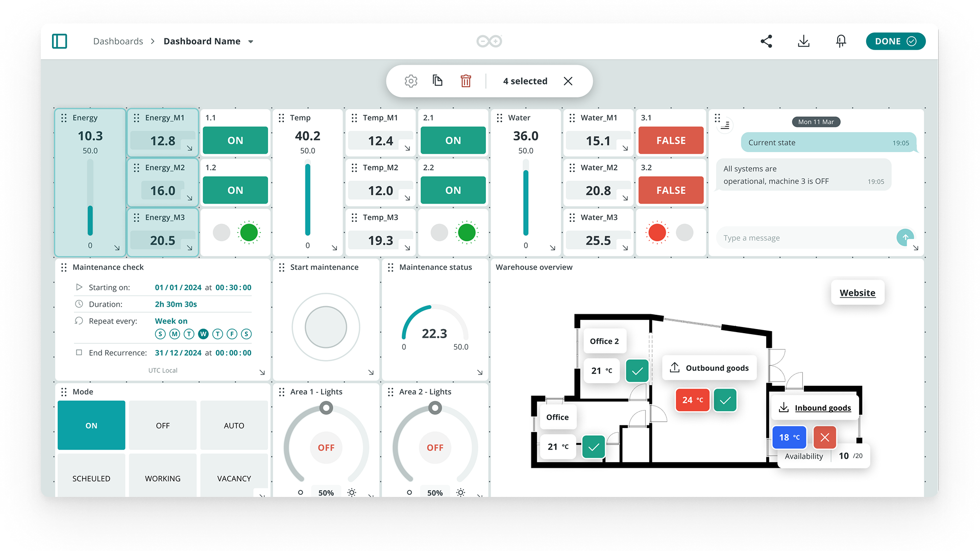Toggle switch 3.2 FALSE

tap(671, 190)
